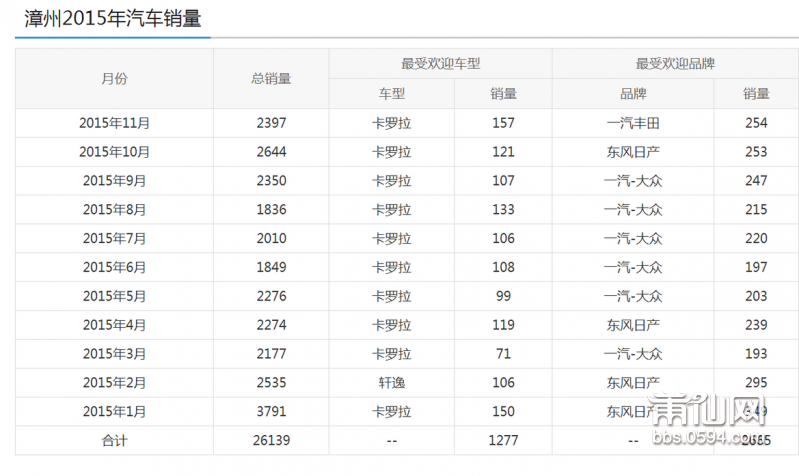Select brand sales value 253

click(756, 152)
